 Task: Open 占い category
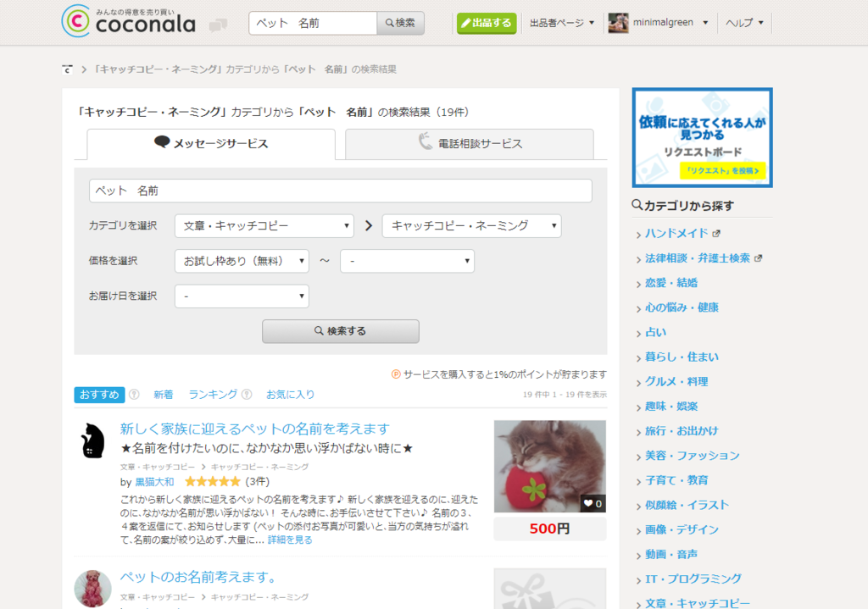(655, 332)
